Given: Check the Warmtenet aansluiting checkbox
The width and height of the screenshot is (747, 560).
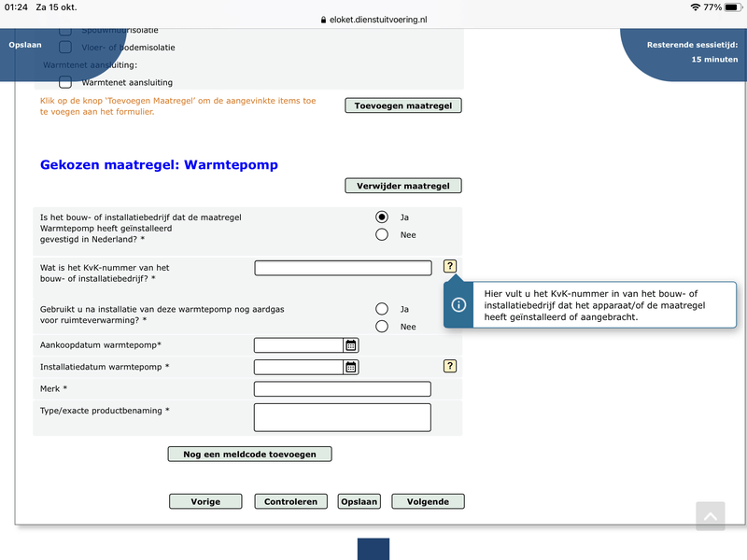Looking at the screenshot, I should 65,82.
